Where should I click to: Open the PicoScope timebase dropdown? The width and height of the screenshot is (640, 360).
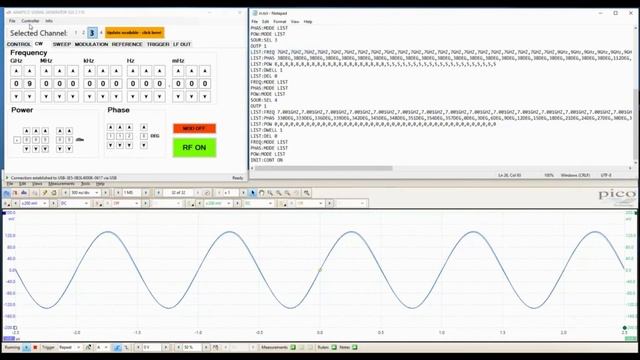[85, 193]
